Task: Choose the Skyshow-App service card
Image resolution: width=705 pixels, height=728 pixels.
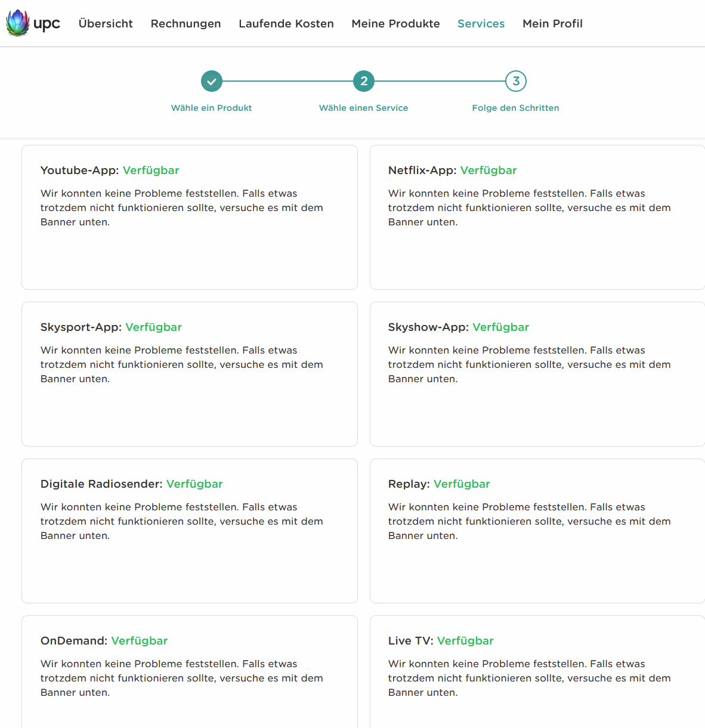Action: pos(537,374)
